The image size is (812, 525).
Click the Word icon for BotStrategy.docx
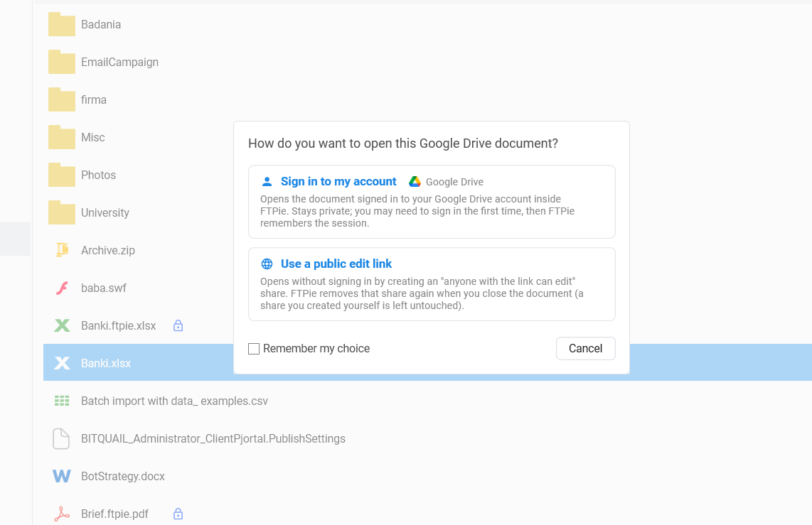(x=62, y=476)
